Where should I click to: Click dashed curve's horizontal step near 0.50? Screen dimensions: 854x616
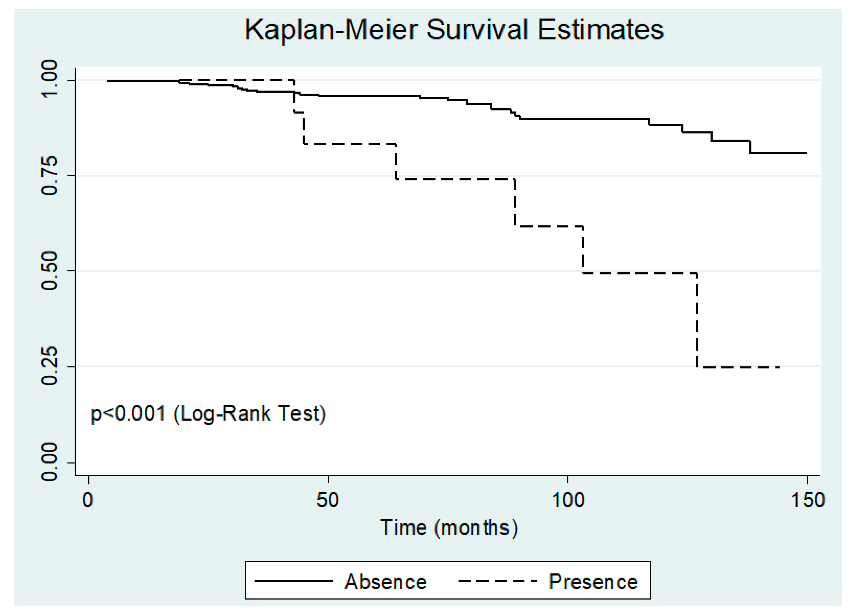640,273
